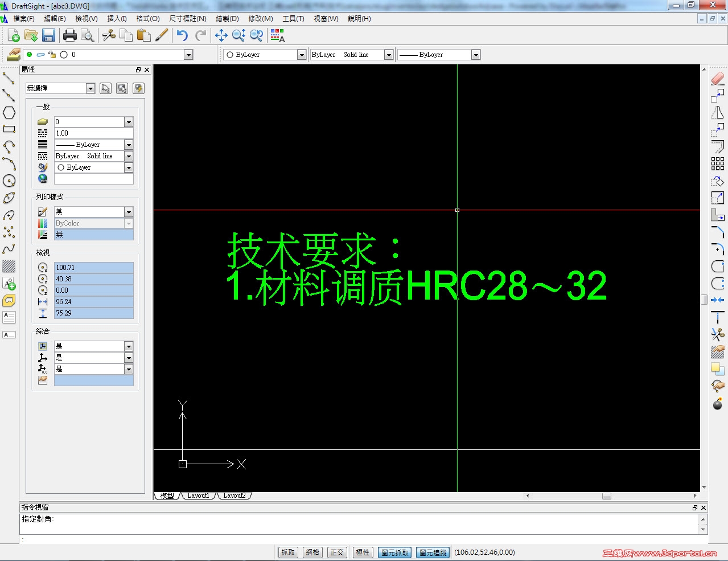Click center X value 100.71
This screenshot has height=561, width=728.
tap(94, 268)
